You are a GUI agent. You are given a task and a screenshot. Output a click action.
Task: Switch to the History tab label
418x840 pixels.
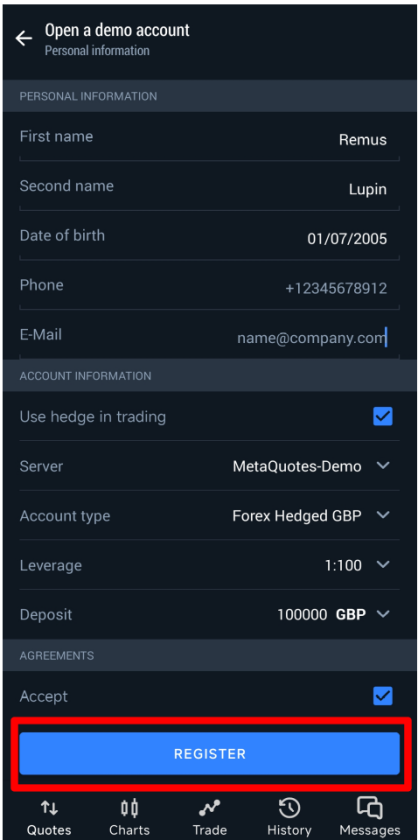[289, 830]
